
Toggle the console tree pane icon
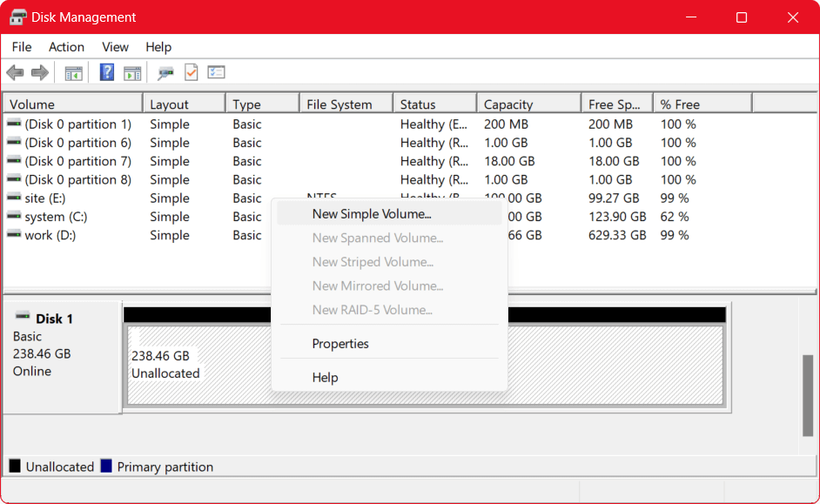click(x=73, y=71)
